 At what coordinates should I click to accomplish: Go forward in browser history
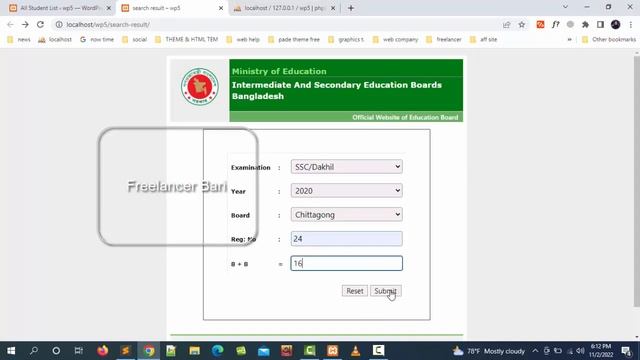point(25,24)
